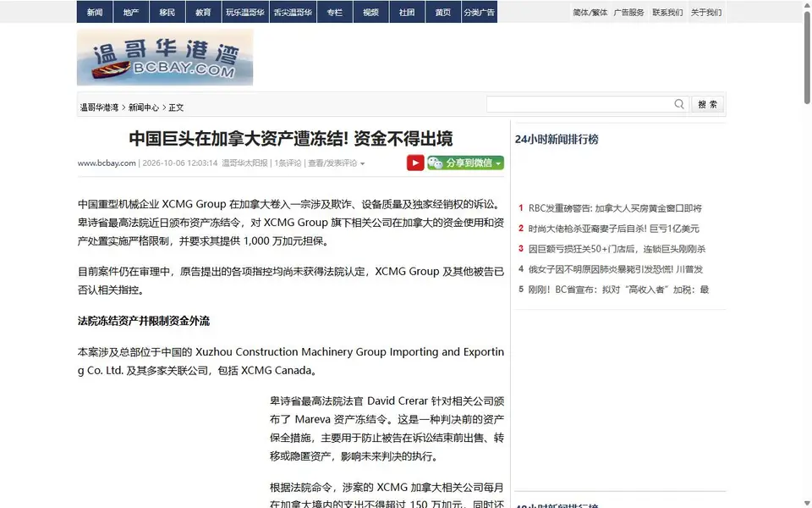Open the 广告服务 link
This screenshot has height=508, width=812.
pyautogui.click(x=628, y=13)
